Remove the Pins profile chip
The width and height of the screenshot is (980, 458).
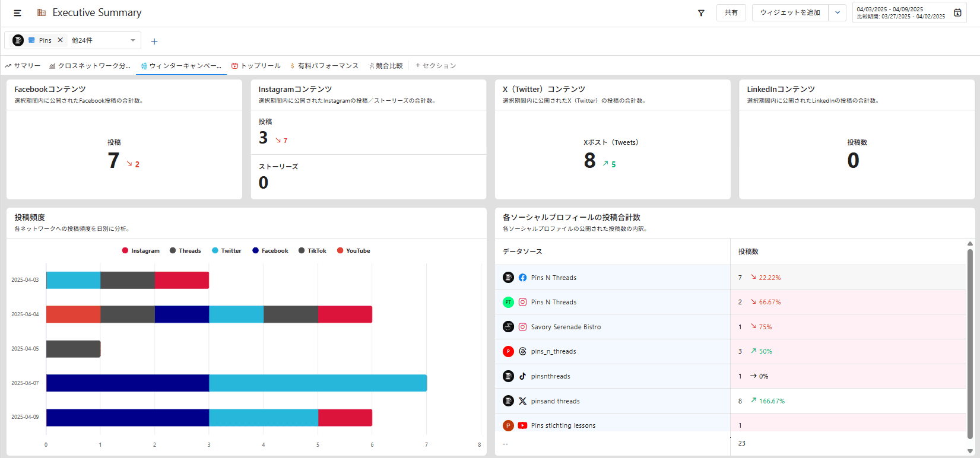(60, 40)
